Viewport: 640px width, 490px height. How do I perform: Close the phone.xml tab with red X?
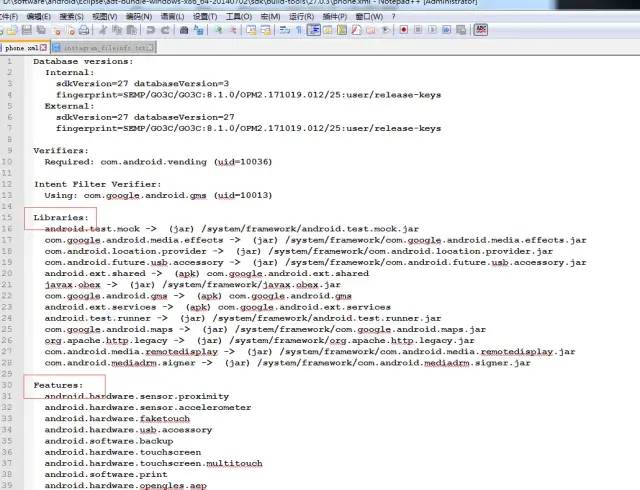pyautogui.click(x=43, y=48)
